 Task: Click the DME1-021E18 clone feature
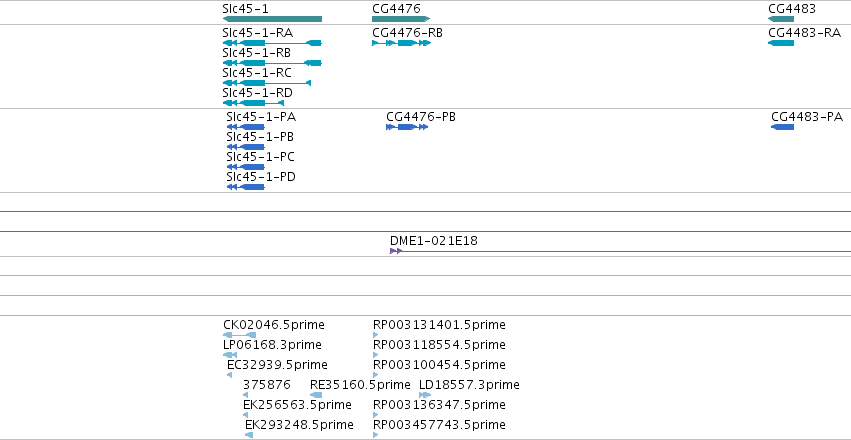(x=620, y=251)
